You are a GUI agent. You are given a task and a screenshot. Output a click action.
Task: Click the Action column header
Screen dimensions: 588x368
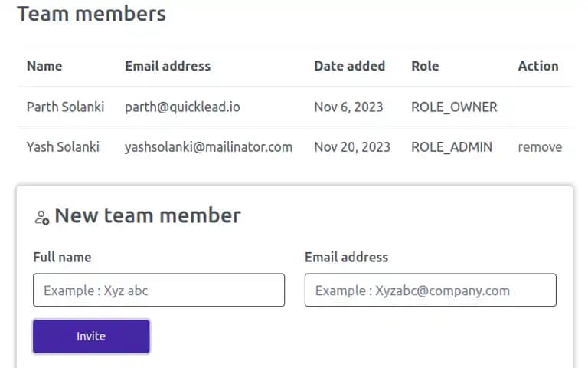(x=538, y=66)
